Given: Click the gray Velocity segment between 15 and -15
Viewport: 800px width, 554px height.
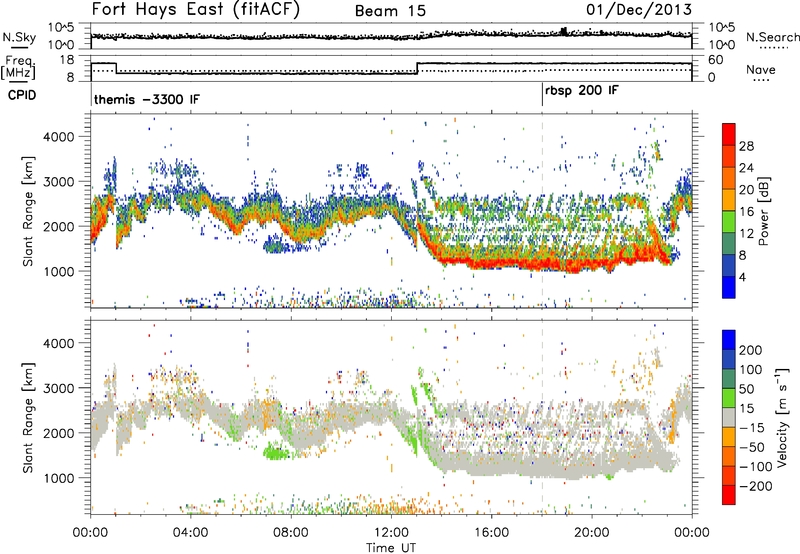Looking at the screenshot, I should click(x=729, y=417).
